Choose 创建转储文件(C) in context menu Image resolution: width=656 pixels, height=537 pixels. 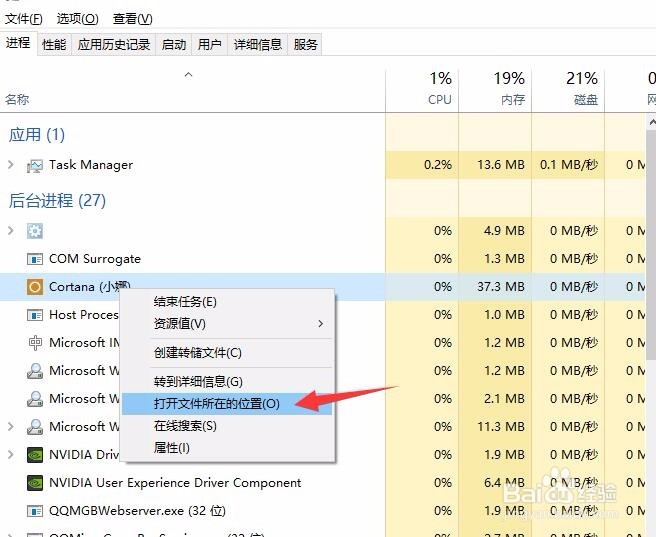click(x=228, y=353)
